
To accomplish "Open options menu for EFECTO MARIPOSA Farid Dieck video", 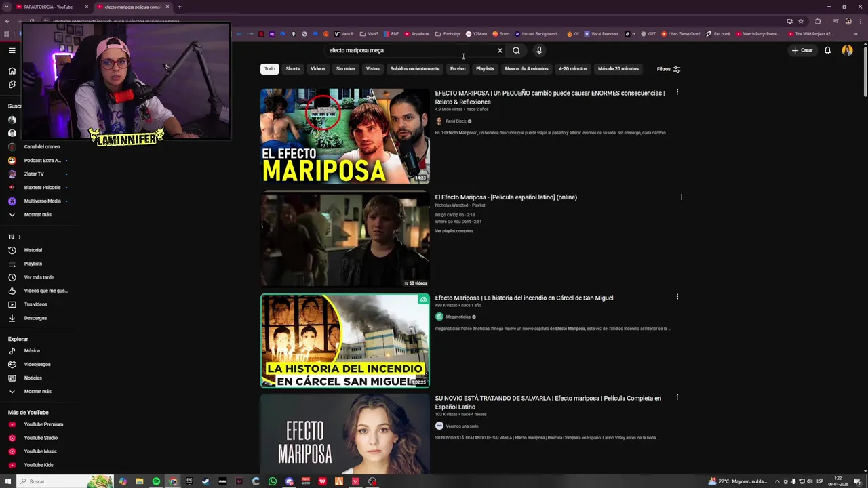I will coord(677,92).
